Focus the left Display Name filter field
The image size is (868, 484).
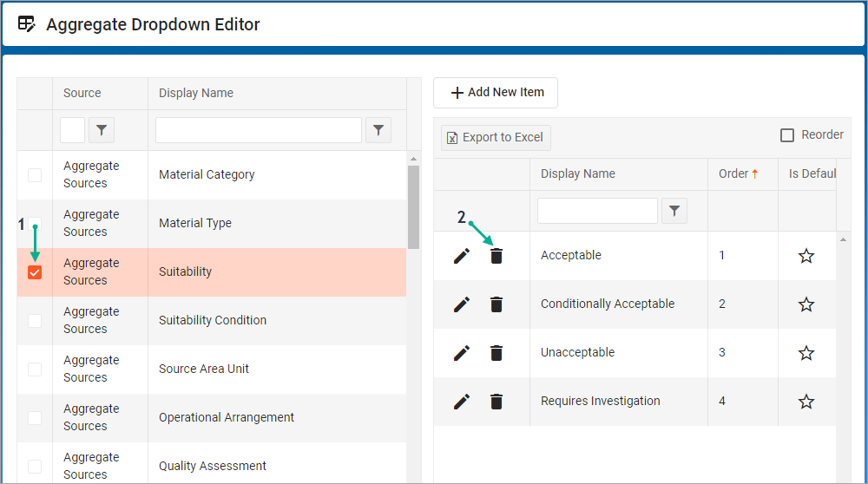click(258, 130)
